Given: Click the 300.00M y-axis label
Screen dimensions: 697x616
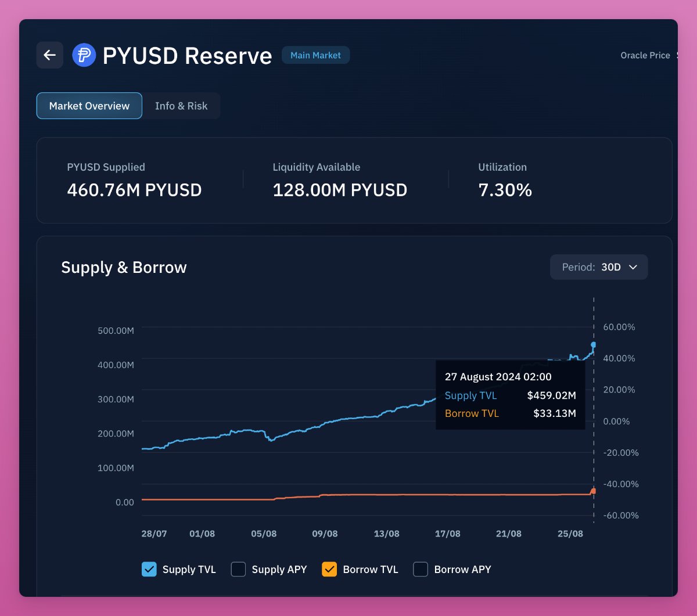Looking at the screenshot, I should [x=116, y=399].
